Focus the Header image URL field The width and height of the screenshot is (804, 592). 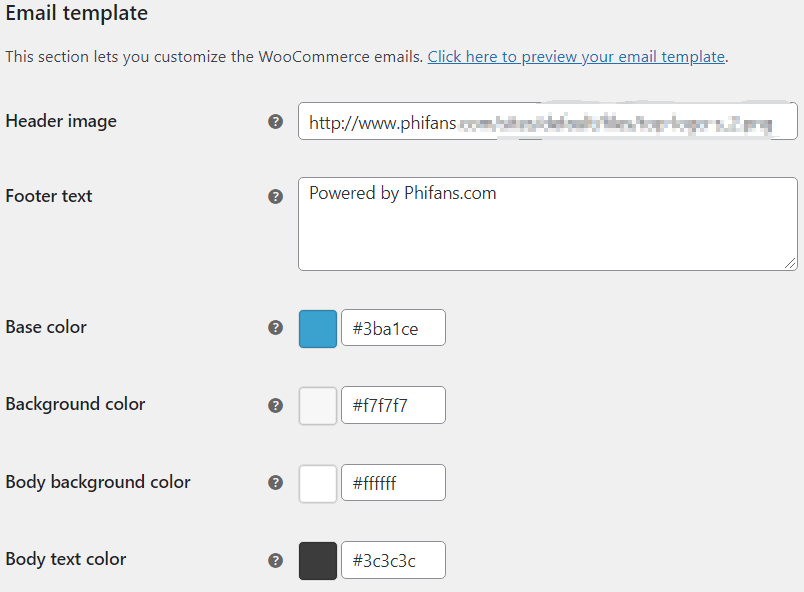(548, 121)
